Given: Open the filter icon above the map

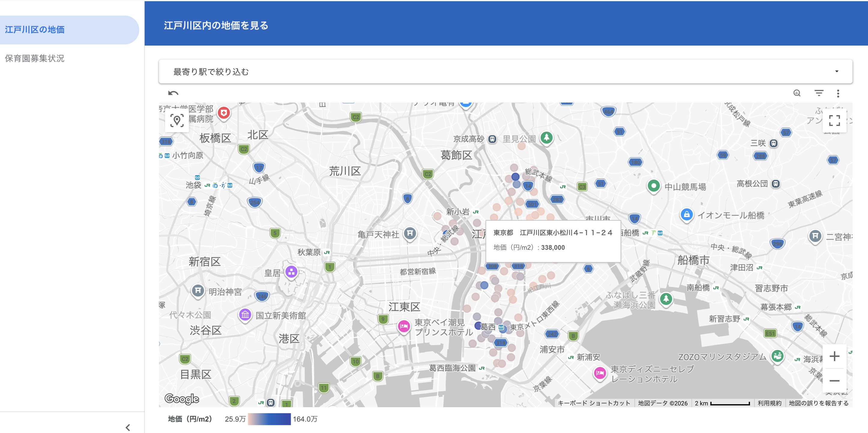Looking at the screenshot, I should [819, 93].
